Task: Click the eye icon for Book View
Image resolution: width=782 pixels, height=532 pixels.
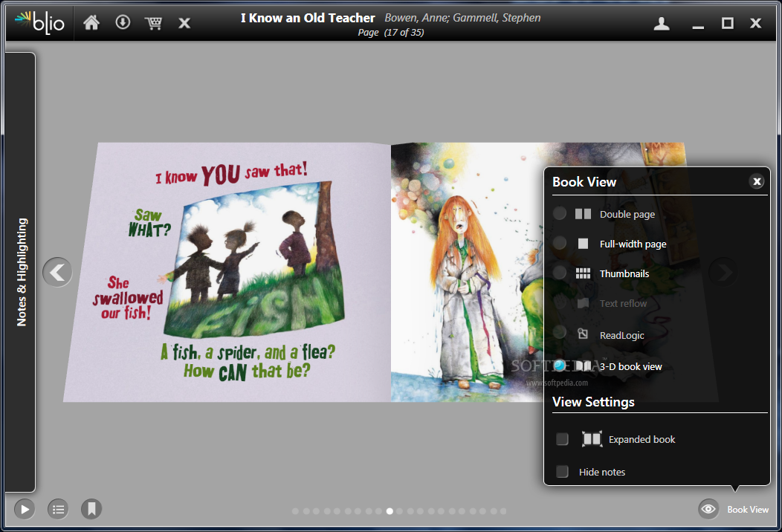Action: (708, 509)
